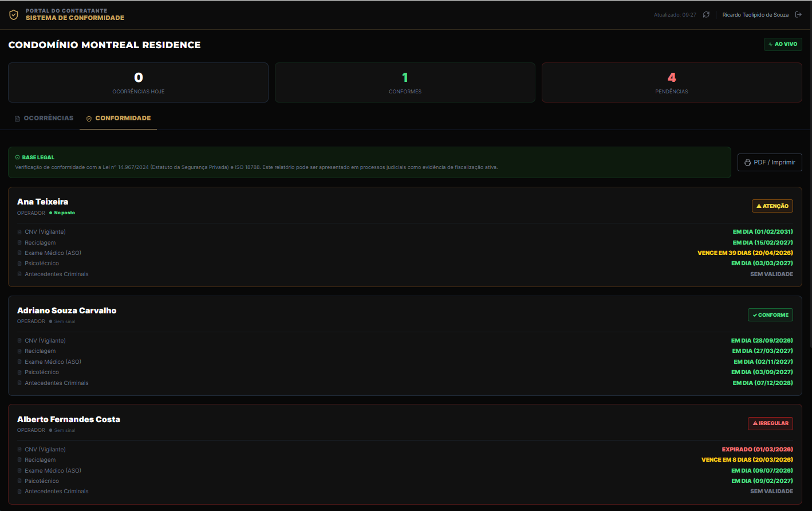
Task: Click 'Sem sinal' status under Alberto Fernandes Costa
Action: click(x=65, y=430)
